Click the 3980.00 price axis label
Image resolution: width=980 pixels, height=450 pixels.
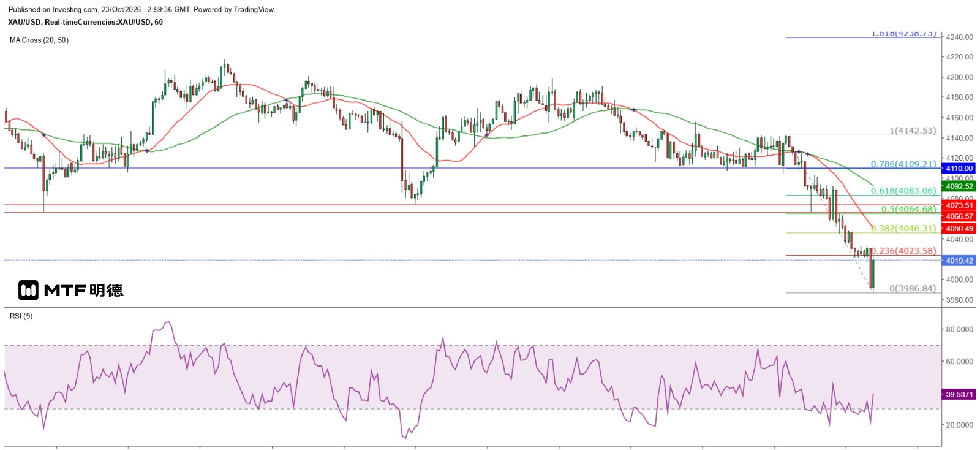pos(960,300)
